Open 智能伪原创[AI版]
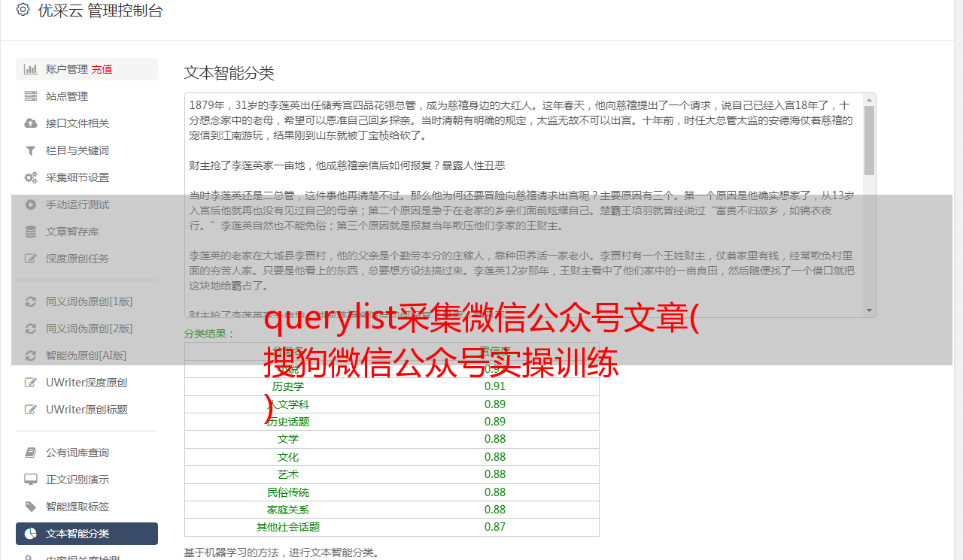Image resolution: width=963 pixels, height=560 pixels. click(x=87, y=356)
